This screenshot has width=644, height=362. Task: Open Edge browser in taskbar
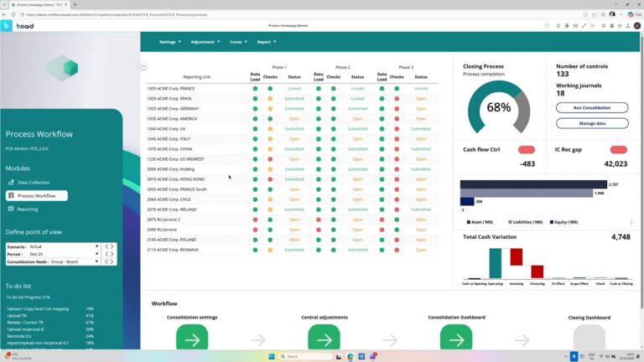(x=350, y=356)
